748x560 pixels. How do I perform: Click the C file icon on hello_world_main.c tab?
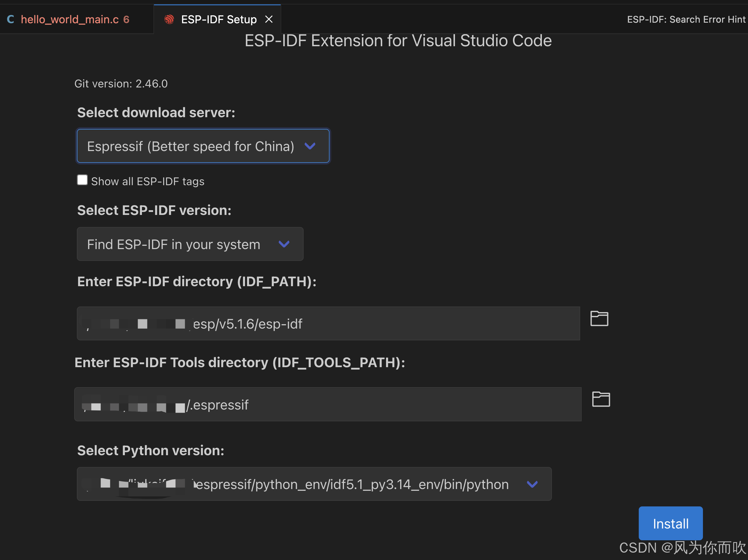coord(11,19)
